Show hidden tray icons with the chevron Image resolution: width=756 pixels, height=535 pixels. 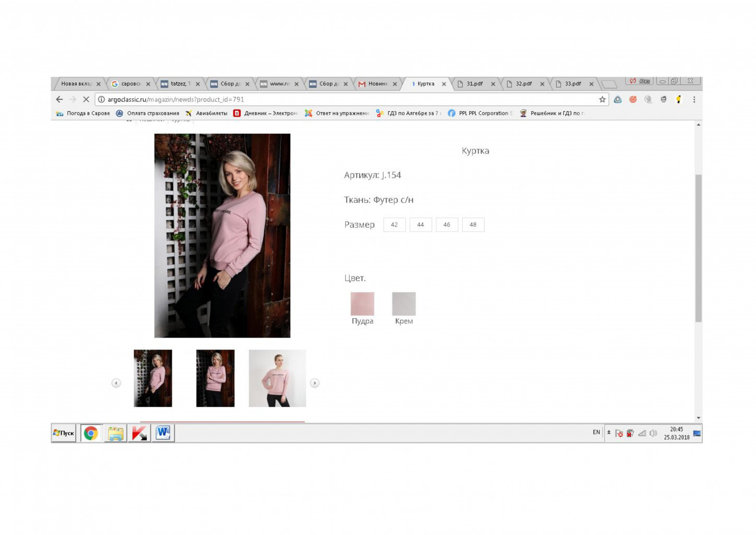(x=609, y=433)
